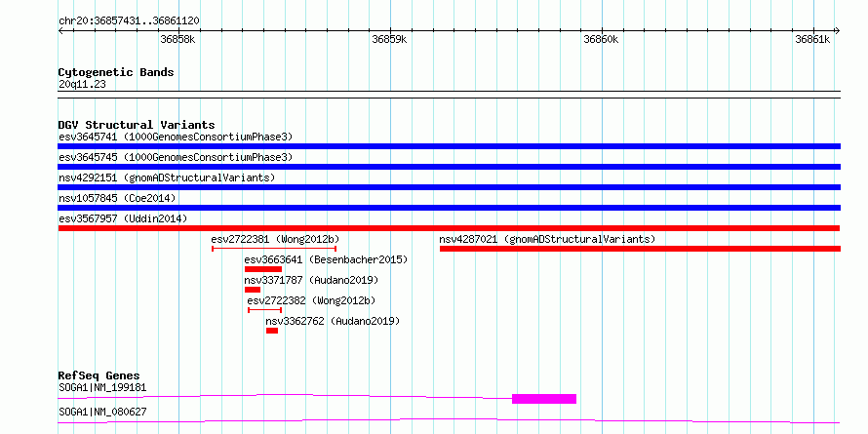Click the ruler's left arrowhead
The width and height of the screenshot is (868, 434).
coord(60,30)
